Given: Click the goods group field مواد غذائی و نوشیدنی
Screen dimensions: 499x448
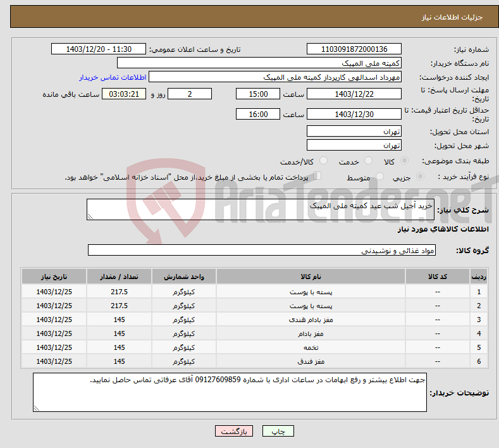Looking at the screenshot, I should [262, 251].
